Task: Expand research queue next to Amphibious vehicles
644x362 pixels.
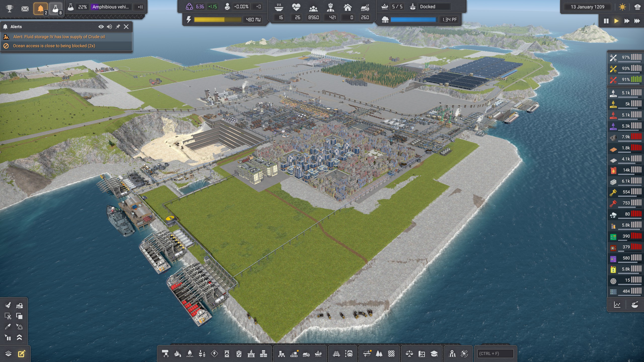Action: [140, 7]
